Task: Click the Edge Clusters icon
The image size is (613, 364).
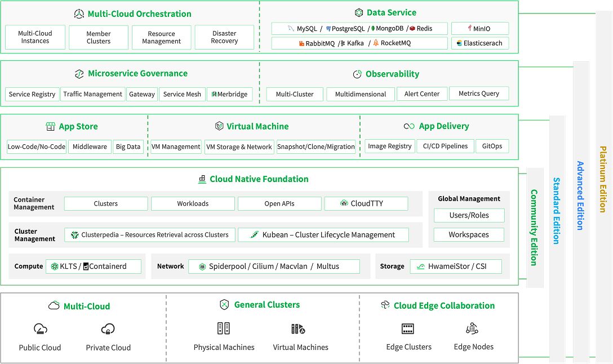Action: tap(408, 329)
